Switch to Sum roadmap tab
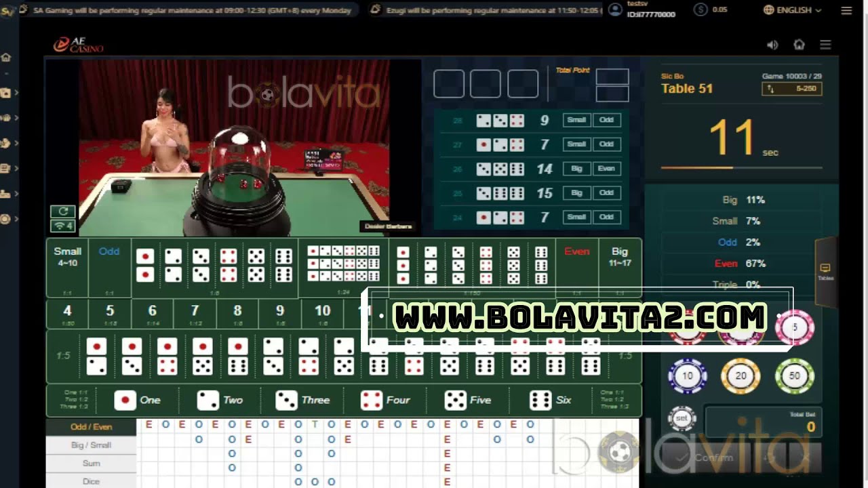 [92, 464]
